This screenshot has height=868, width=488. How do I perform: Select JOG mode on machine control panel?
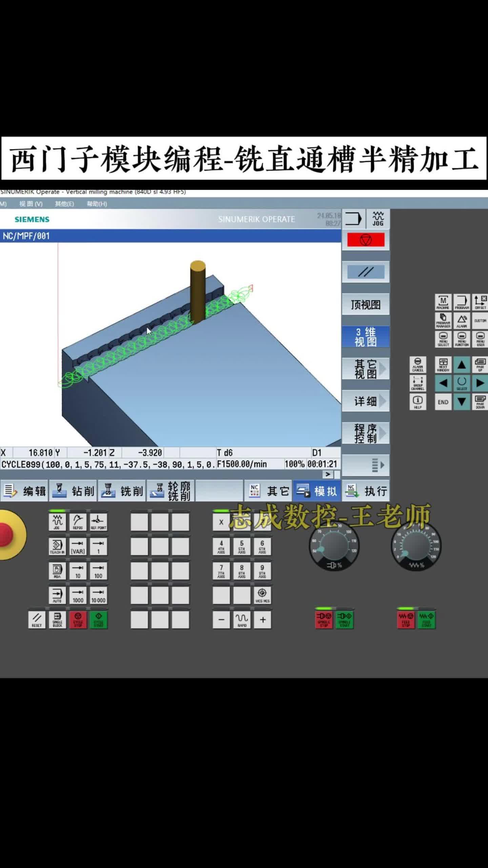pyautogui.click(x=57, y=522)
